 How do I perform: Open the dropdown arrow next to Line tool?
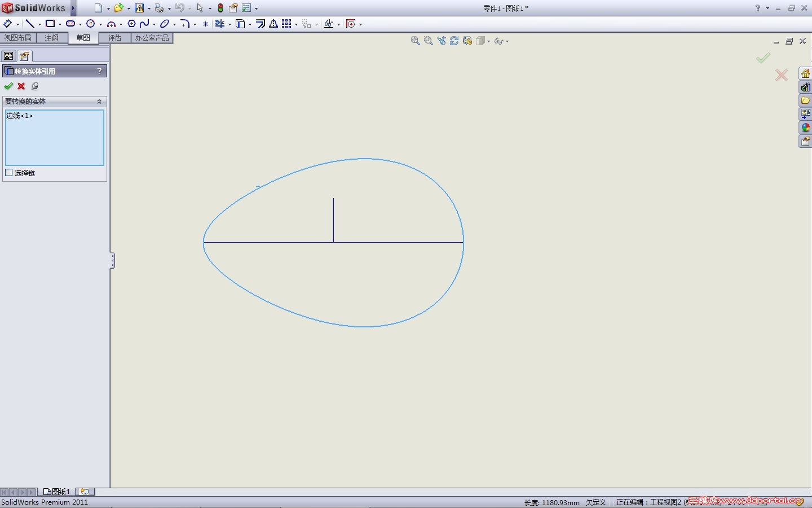(x=39, y=24)
